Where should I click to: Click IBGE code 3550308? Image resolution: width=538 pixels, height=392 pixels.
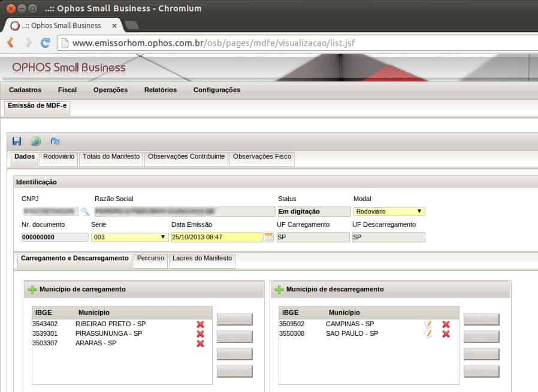(292, 333)
